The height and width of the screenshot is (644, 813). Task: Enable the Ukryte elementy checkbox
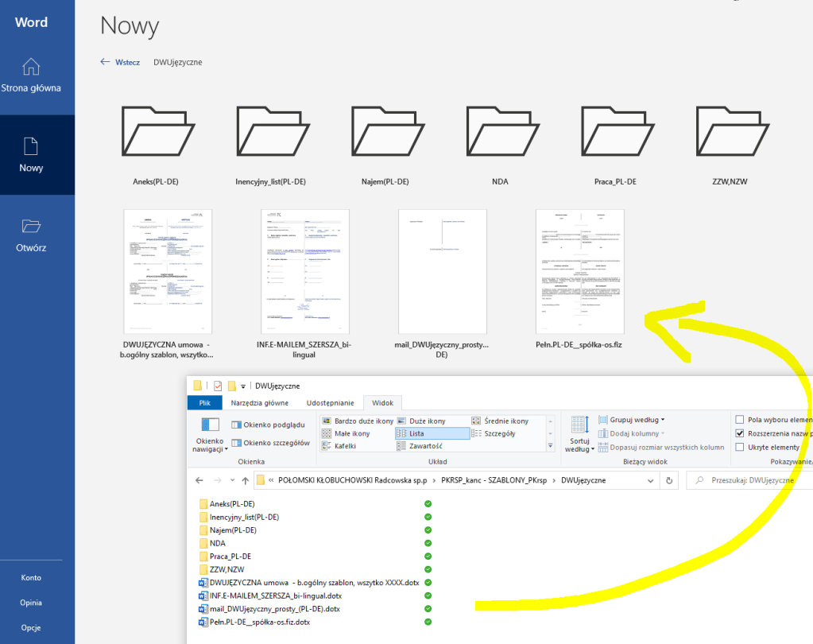coord(741,447)
